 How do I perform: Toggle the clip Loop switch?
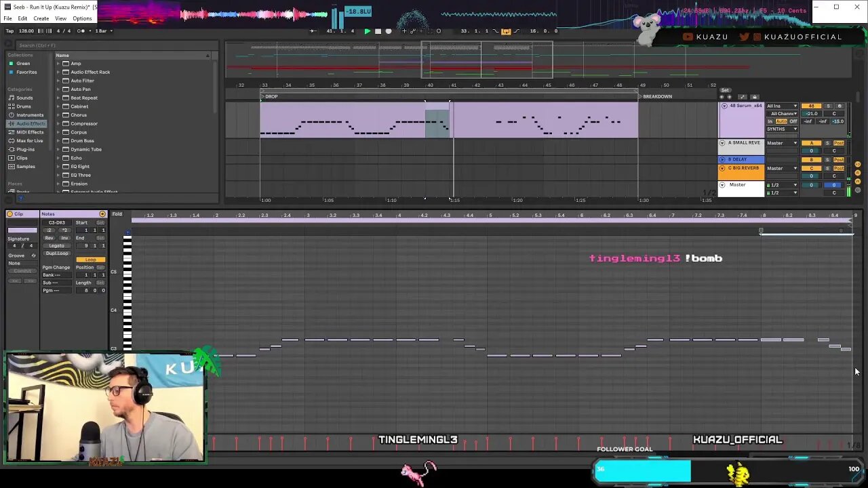tap(91, 260)
